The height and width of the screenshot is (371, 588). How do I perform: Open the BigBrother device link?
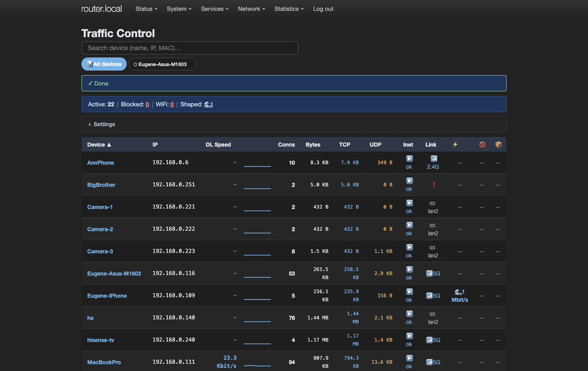click(x=101, y=185)
